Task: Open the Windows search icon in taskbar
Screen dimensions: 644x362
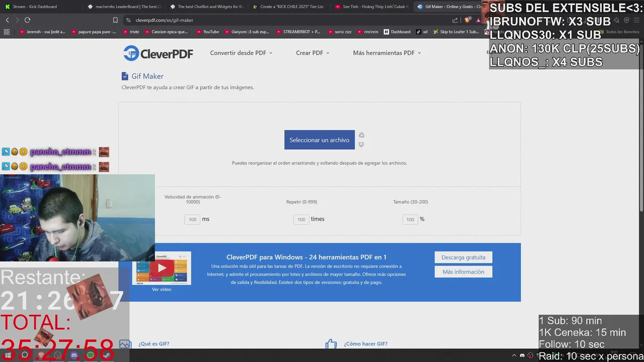Action: [24, 355]
